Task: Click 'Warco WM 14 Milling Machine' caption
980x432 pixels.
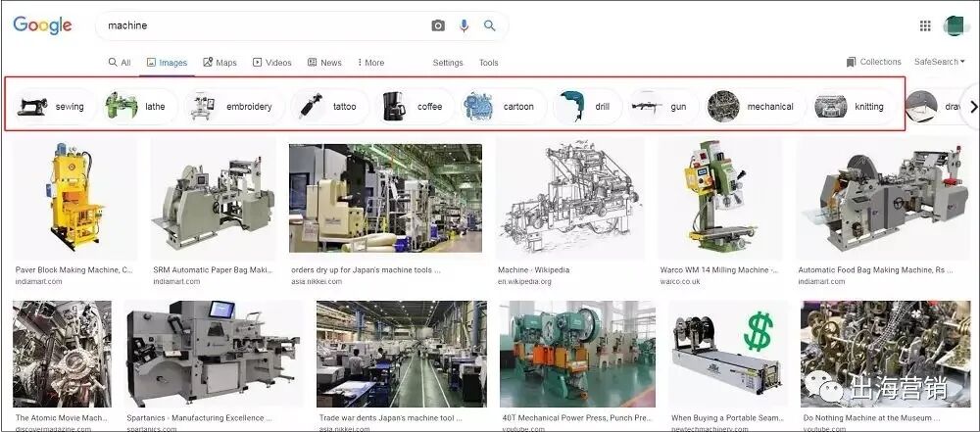Action: tap(718, 270)
